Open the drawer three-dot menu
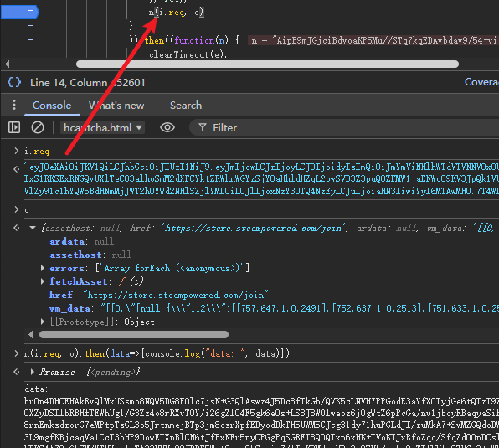Viewport: 499px width, 448px height. [x=14, y=105]
